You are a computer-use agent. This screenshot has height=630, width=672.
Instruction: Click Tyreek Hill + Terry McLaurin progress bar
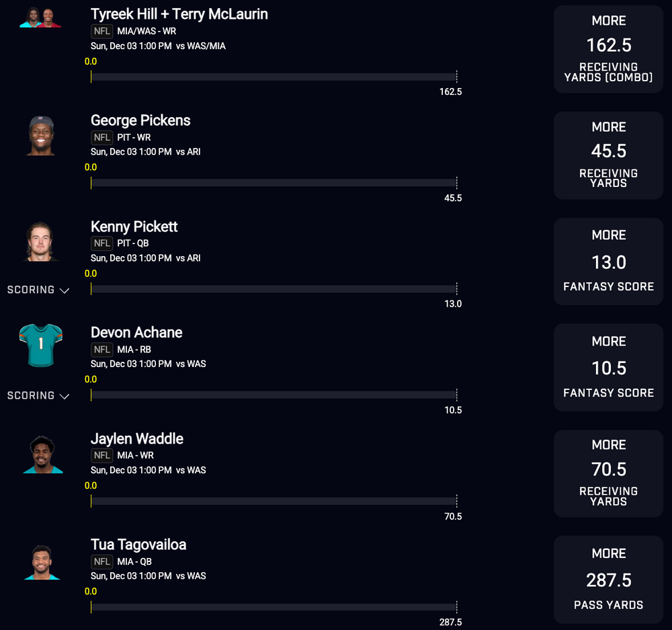coord(274,77)
